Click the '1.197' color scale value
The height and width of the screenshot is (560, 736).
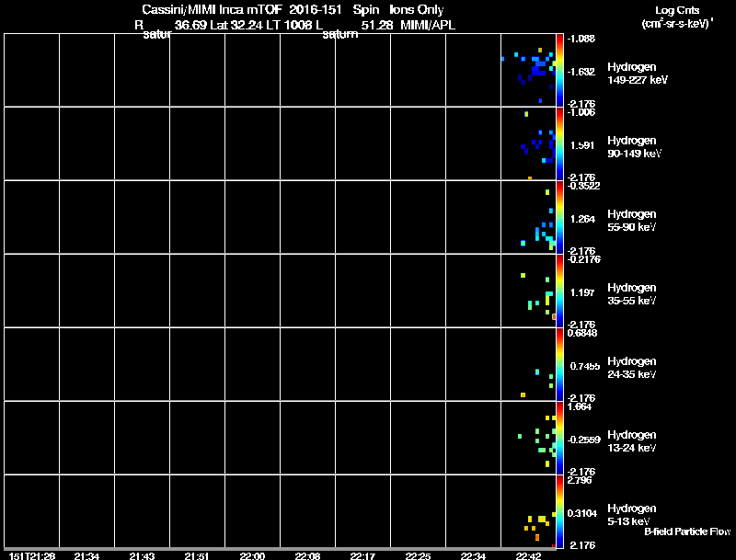582,292
